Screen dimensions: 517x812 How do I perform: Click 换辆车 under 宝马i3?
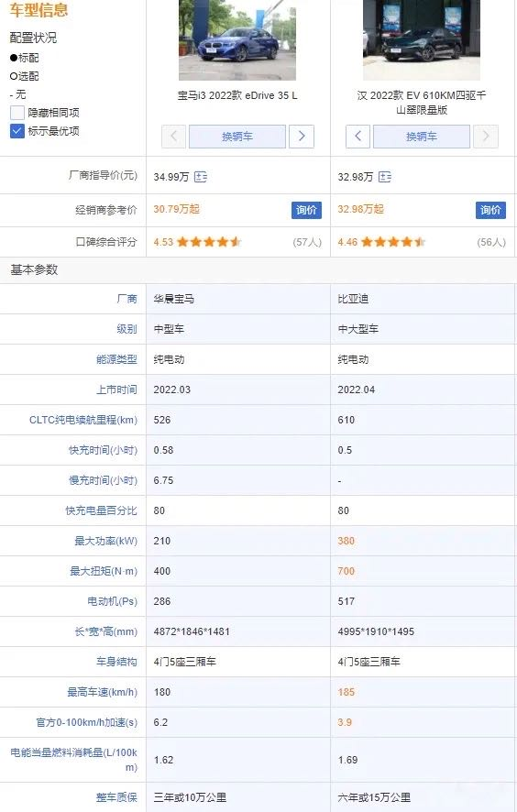tap(237, 137)
